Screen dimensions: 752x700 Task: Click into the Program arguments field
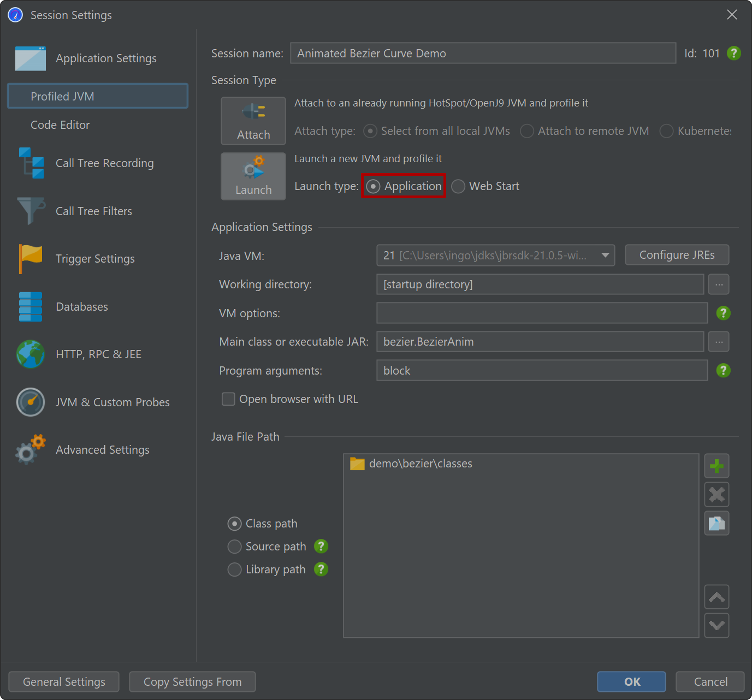pos(541,371)
